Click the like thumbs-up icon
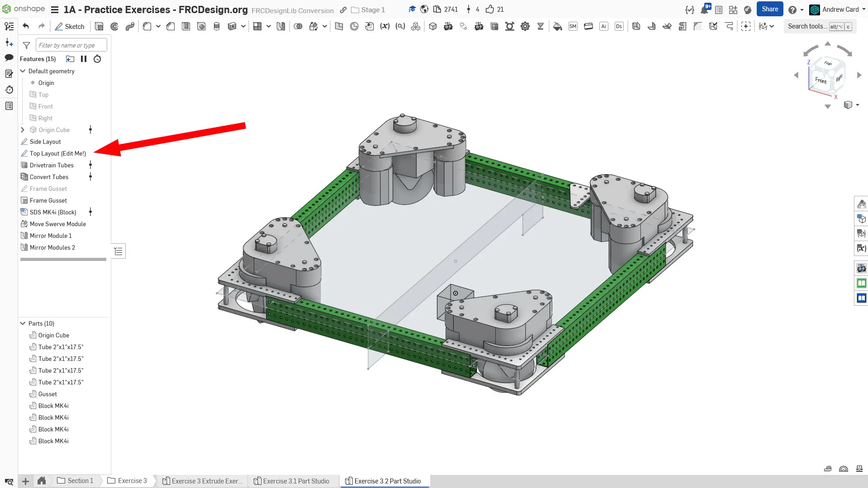868x488 pixels. 490,9
